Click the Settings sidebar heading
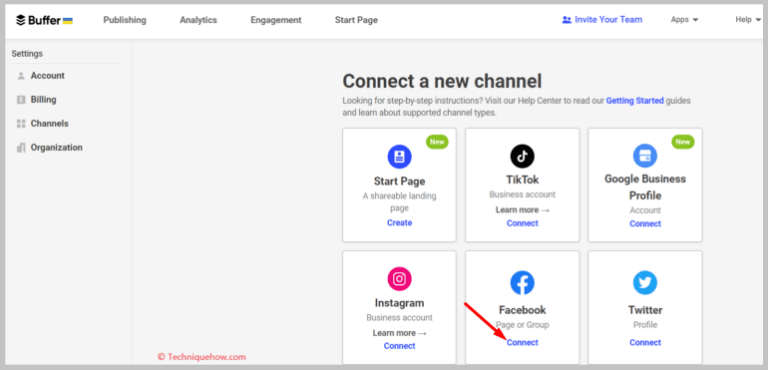768x370 pixels. click(27, 53)
